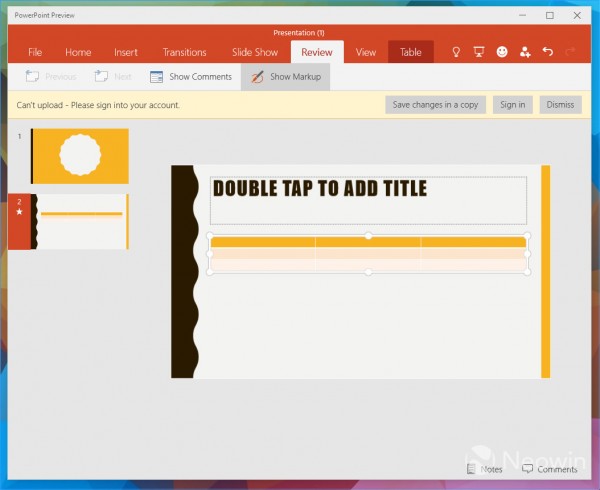The height and width of the screenshot is (490, 600).
Task: Open the Comments pane from status bar
Action: (549, 469)
